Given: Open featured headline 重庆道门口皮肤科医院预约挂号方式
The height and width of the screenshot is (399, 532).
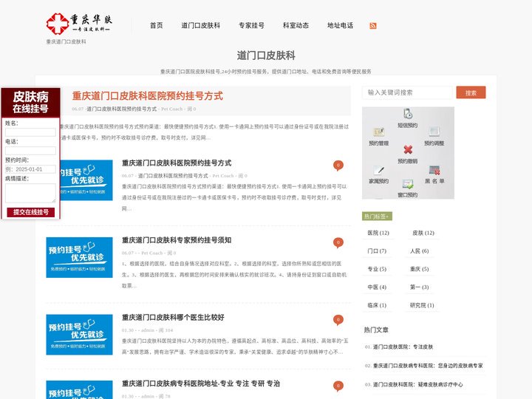Looking at the screenshot, I should click(x=148, y=96).
